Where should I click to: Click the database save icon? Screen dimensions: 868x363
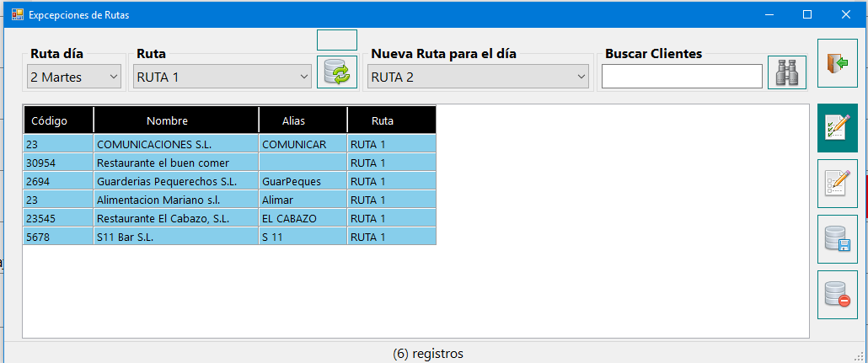click(x=837, y=239)
